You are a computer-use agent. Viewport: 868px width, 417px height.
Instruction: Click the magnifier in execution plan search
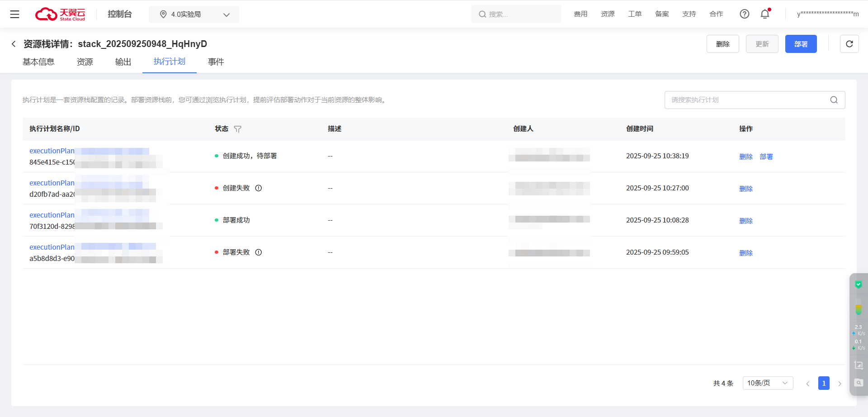click(x=834, y=100)
